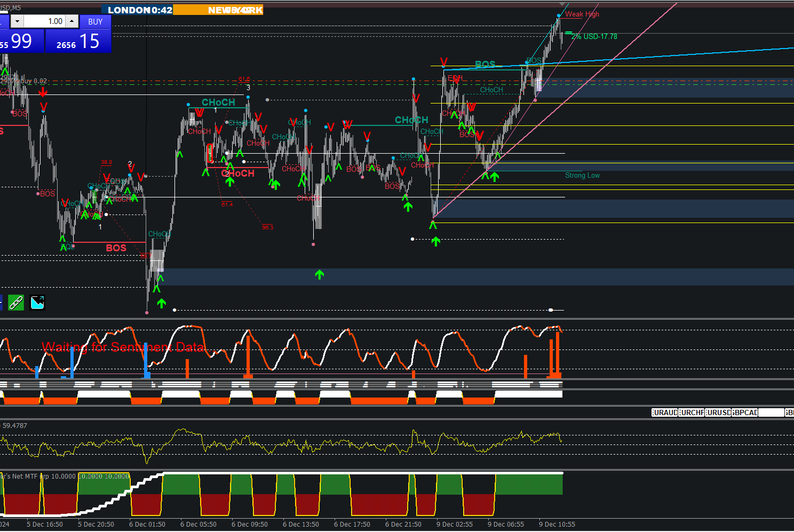Select the EURUSD symbol button
794x532 pixels.
718,412
